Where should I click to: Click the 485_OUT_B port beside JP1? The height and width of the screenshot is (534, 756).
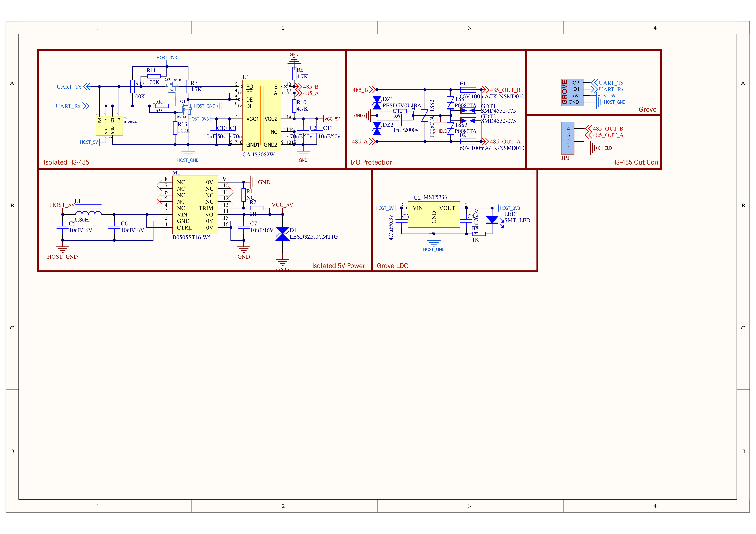pyautogui.click(x=604, y=129)
